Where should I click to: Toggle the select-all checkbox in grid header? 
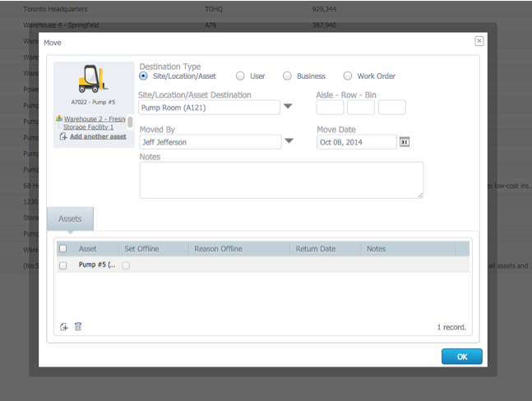coord(63,249)
